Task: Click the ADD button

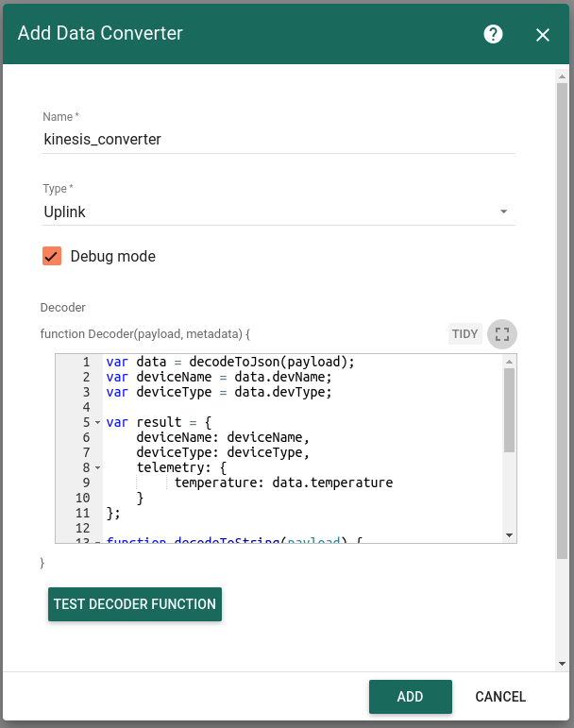Action: [x=410, y=697]
